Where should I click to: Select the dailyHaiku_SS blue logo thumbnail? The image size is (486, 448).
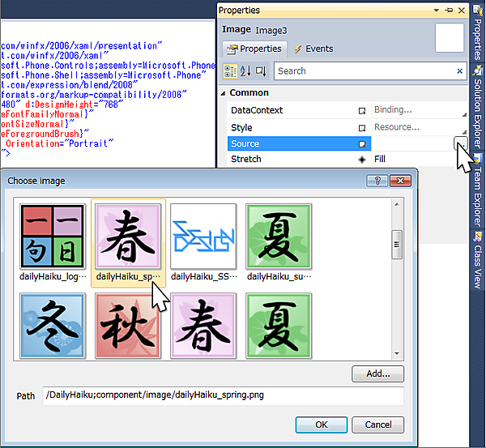[203, 237]
